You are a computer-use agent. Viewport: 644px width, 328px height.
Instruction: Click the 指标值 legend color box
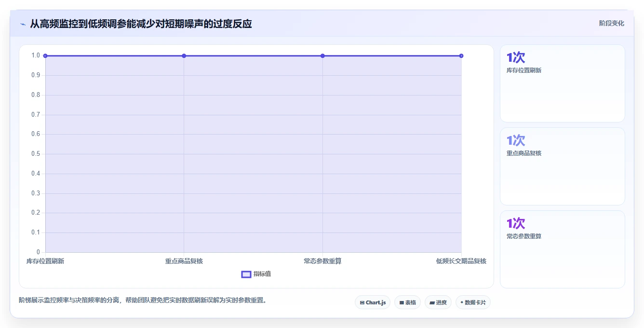[x=246, y=274]
